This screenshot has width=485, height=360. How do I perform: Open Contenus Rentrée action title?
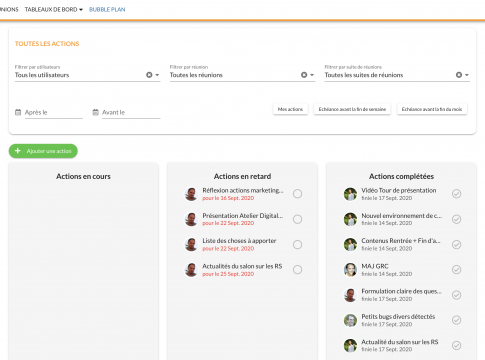pyautogui.click(x=401, y=241)
